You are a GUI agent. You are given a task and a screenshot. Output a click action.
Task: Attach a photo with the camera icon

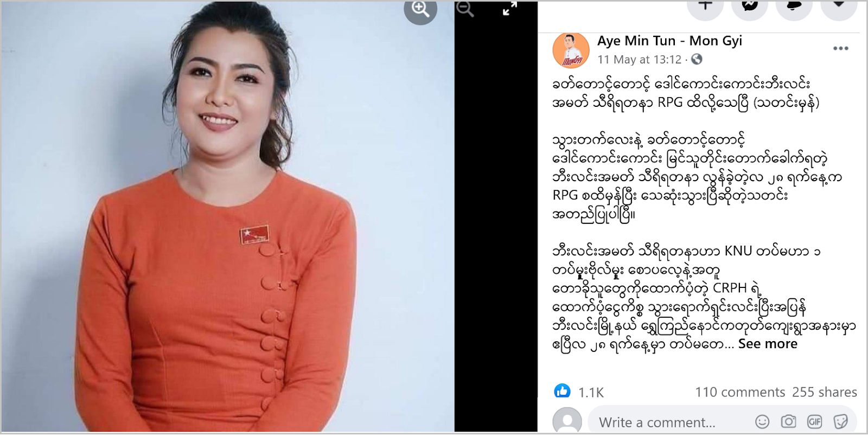point(788,421)
